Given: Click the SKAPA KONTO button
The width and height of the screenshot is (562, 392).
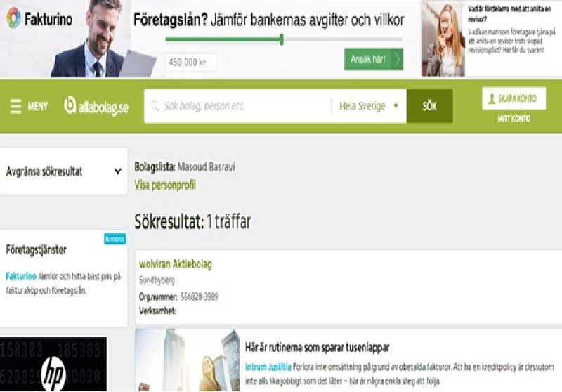Looking at the screenshot, I should [514, 99].
